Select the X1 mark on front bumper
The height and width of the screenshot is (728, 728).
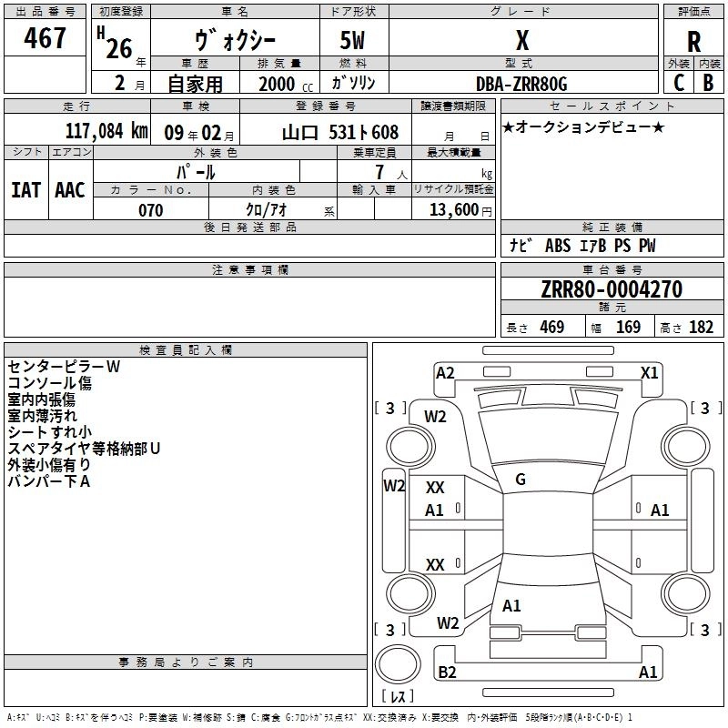[x=649, y=372]
